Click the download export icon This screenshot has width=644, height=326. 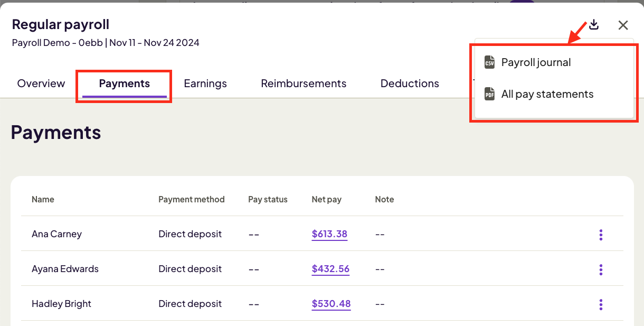593,25
